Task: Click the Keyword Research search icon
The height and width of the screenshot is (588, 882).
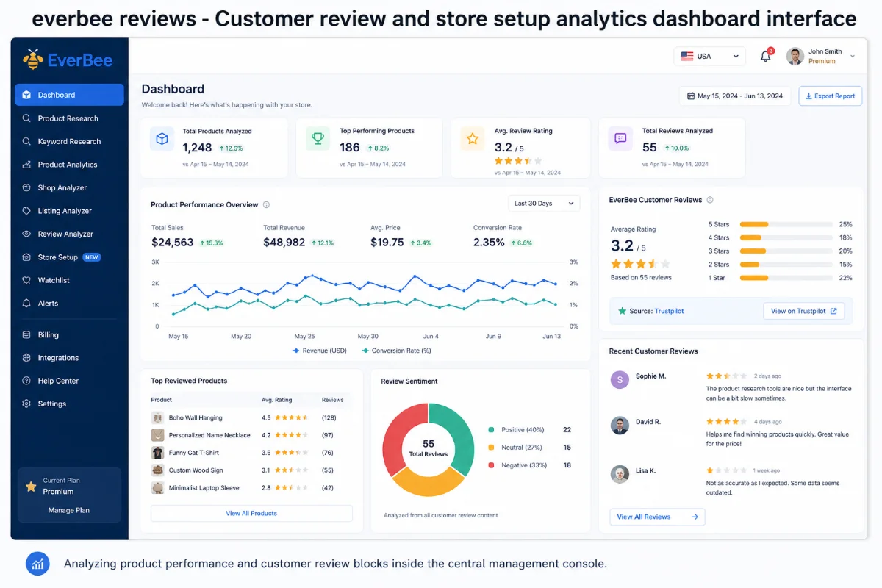Action: (x=26, y=141)
